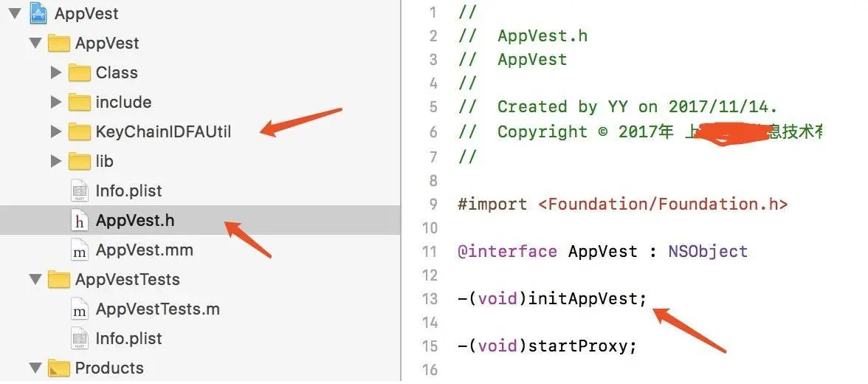Click the AppVest.h header file icon
The width and height of the screenshot is (868, 384).
(79, 221)
